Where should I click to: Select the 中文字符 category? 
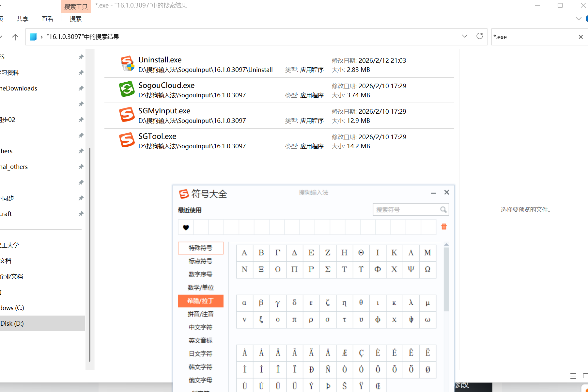201,327
